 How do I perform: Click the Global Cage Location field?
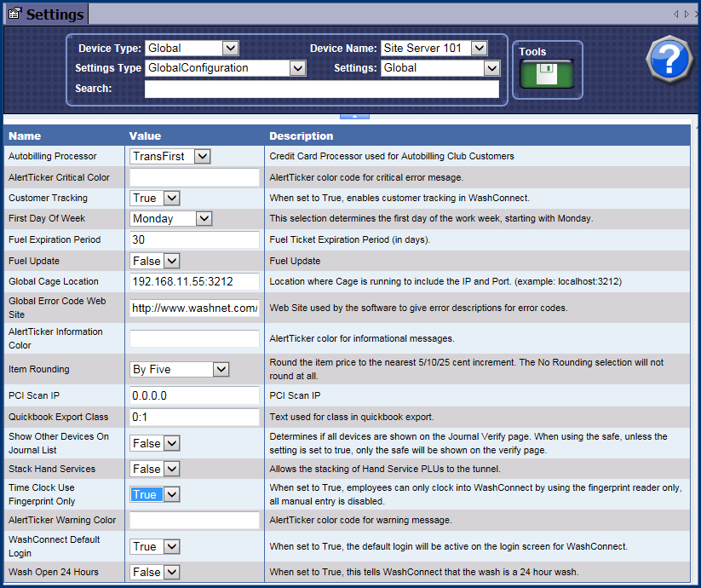pos(194,281)
